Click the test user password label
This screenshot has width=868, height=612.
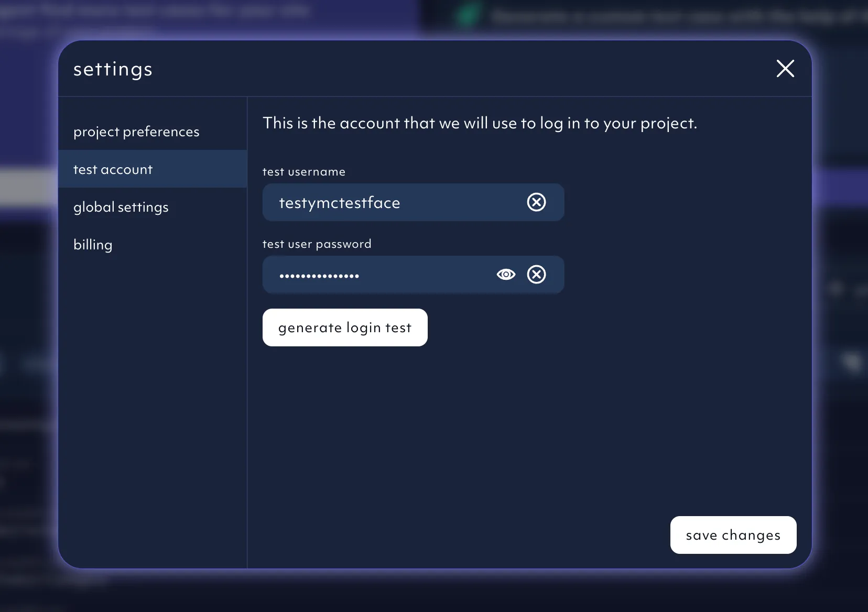[x=317, y=244]
